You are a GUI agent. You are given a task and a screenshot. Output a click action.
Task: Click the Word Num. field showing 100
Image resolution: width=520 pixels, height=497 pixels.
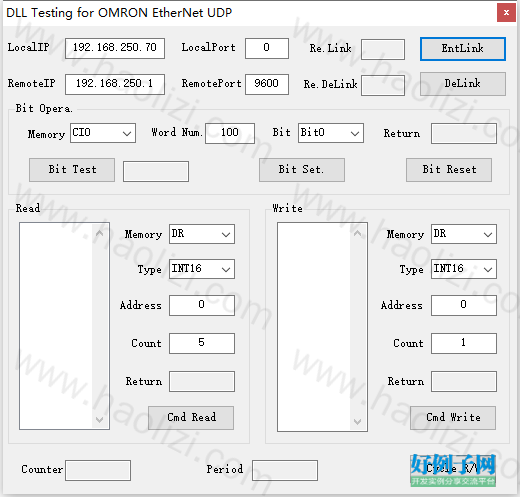pos(230,133)
